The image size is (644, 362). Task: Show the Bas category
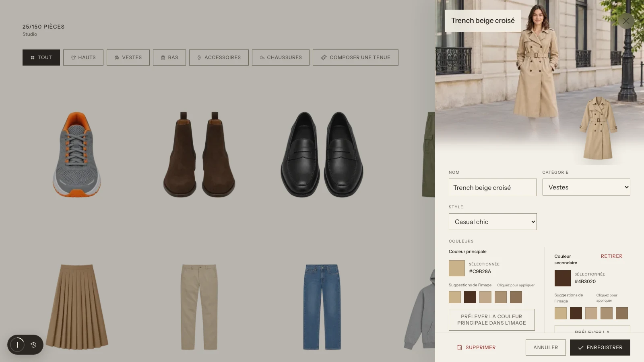click(169, 58)
